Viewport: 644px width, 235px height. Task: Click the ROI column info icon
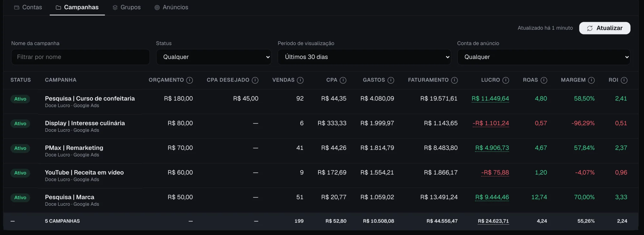click(624, 80)
